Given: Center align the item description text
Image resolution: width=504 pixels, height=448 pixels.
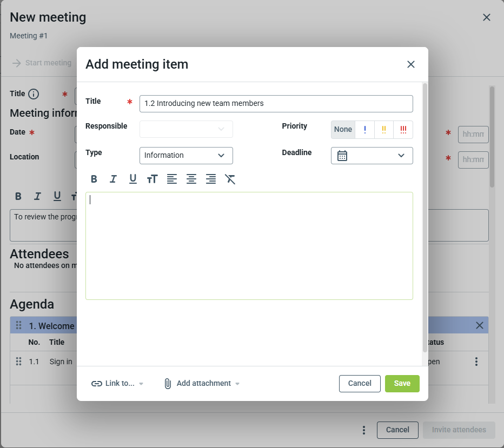Looking at the screenshot, I should [x=191, y=179].
